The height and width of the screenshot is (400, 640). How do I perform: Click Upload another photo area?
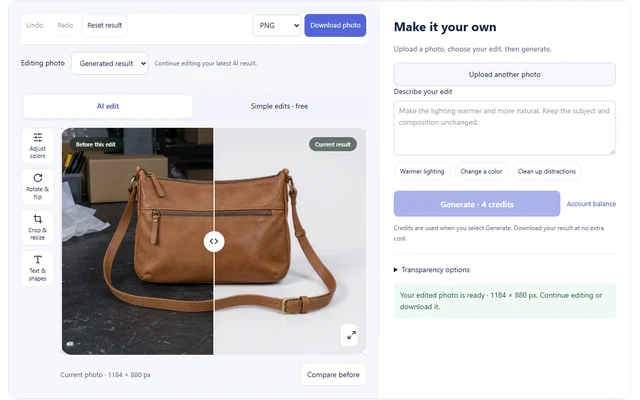pyautogui.click(x=504, y=74)
